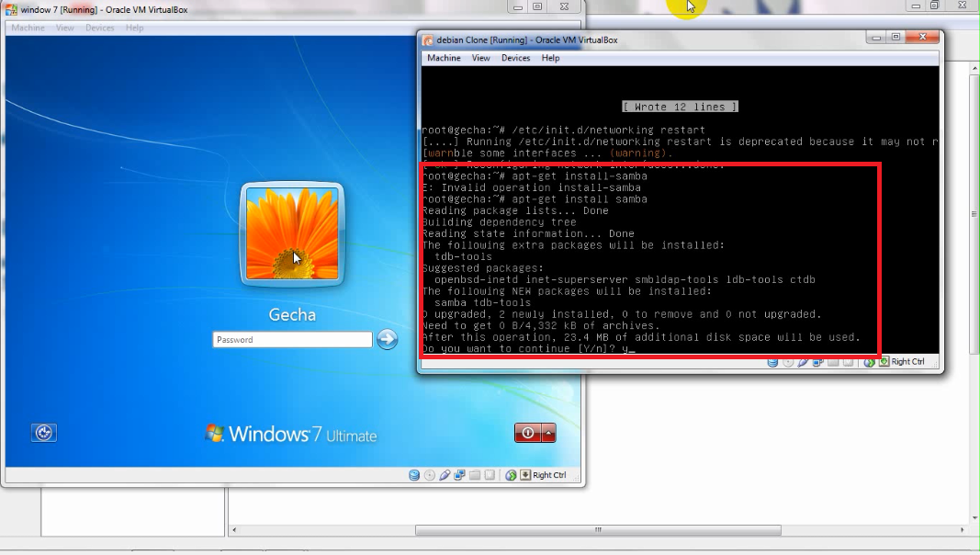Click shared folders indicator in window 7 status bar
This screenshot has width=980, height=555.
click(474, 475)
